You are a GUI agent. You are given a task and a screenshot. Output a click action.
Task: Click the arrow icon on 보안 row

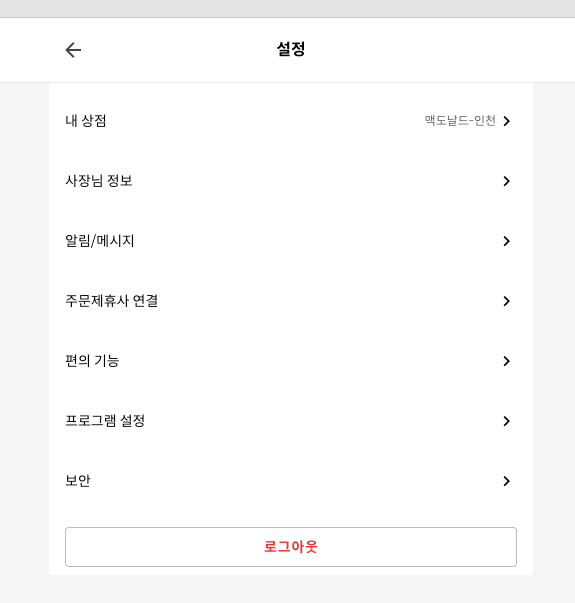[507, 481]
